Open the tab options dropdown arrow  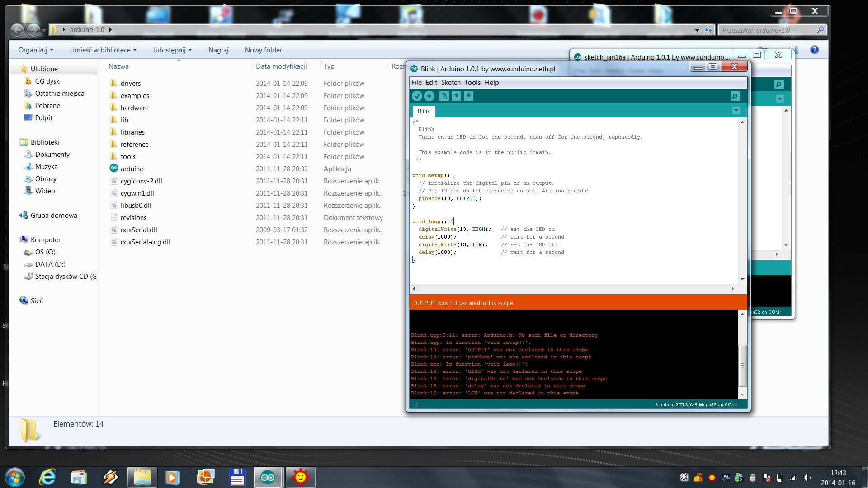(x=736, y=111)
